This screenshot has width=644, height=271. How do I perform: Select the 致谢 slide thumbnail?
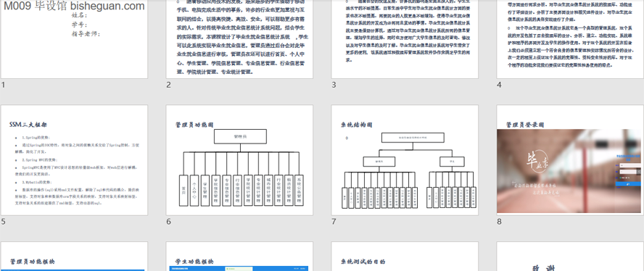(x=570, y=257)
